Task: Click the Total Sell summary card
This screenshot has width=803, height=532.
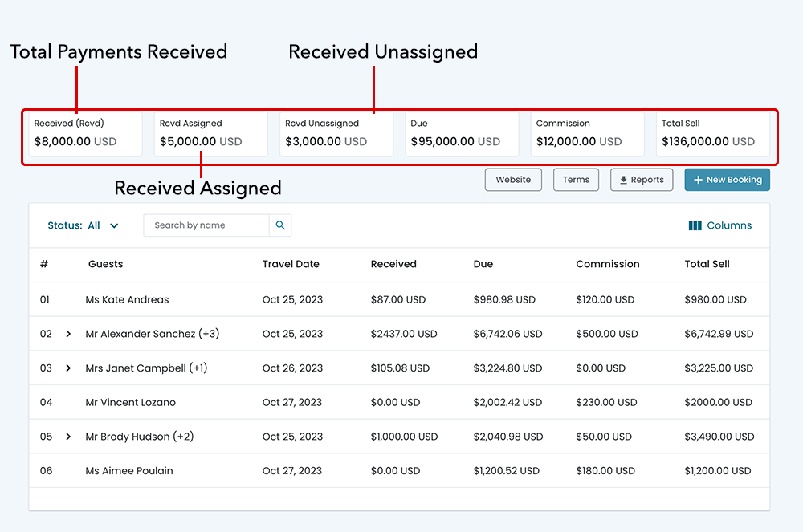Action: pyautogui.click(x=712, y=133)
